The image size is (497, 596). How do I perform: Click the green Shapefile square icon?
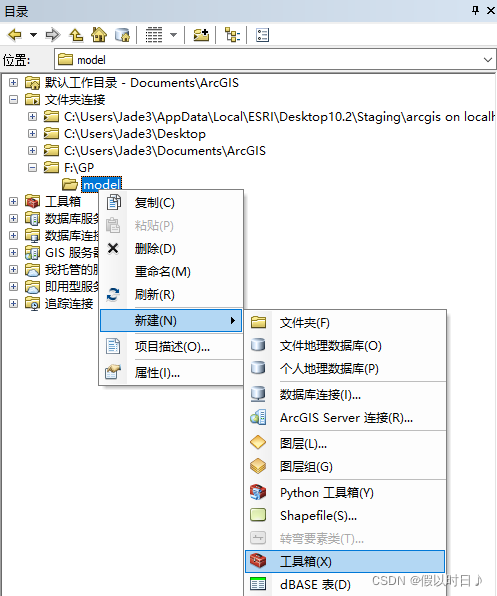(x=258, y=515)
